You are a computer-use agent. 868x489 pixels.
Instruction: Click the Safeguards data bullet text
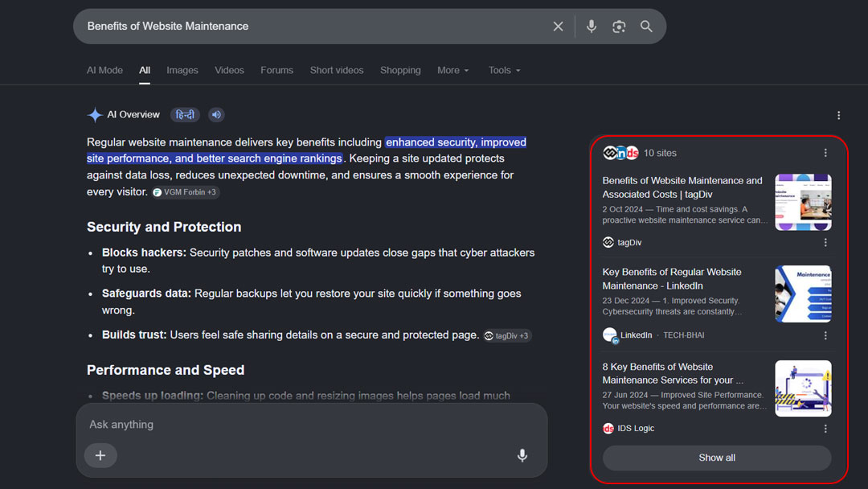pyautogui.click(x=312, y=302)
